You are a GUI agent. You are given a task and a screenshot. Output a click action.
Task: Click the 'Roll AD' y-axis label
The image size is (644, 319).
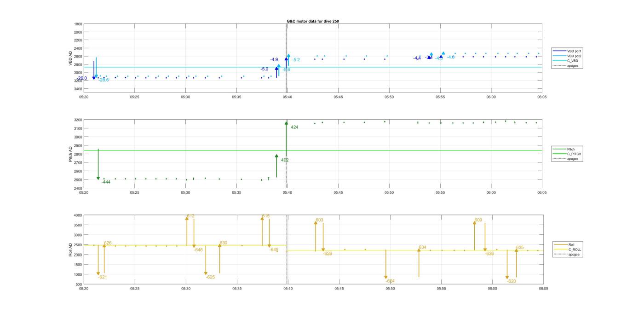click(x=70, y=250)
